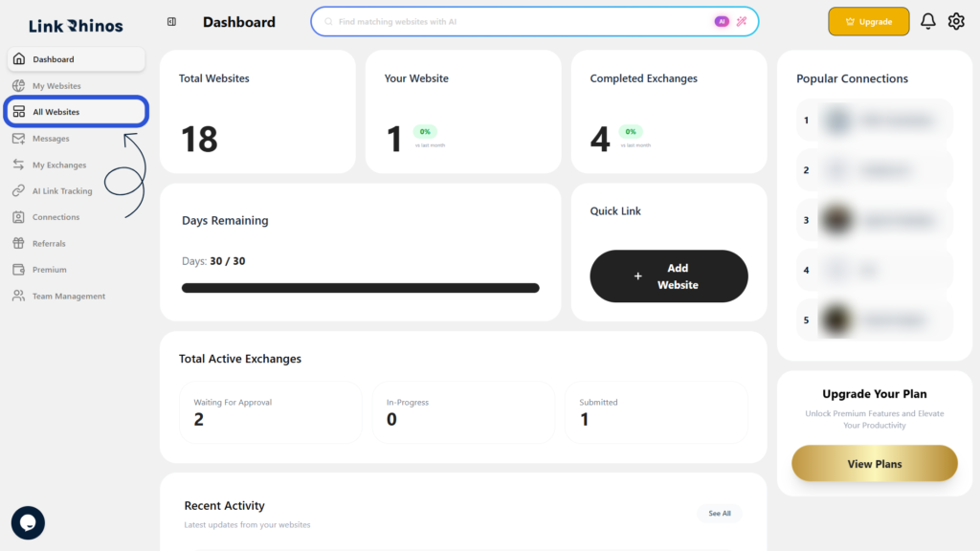Click the Days Remaining progress bar
Screen dimensions: 980x551
click(361, 288)
